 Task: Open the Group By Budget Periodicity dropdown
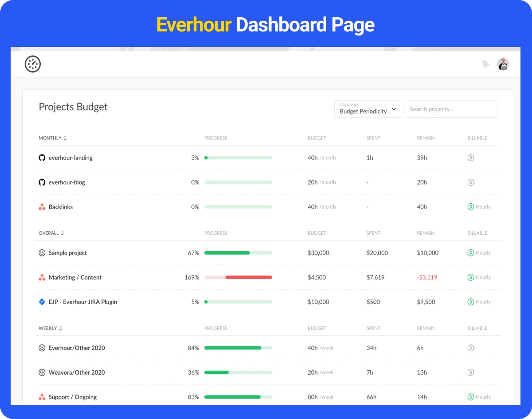click(x=368, y=109)
